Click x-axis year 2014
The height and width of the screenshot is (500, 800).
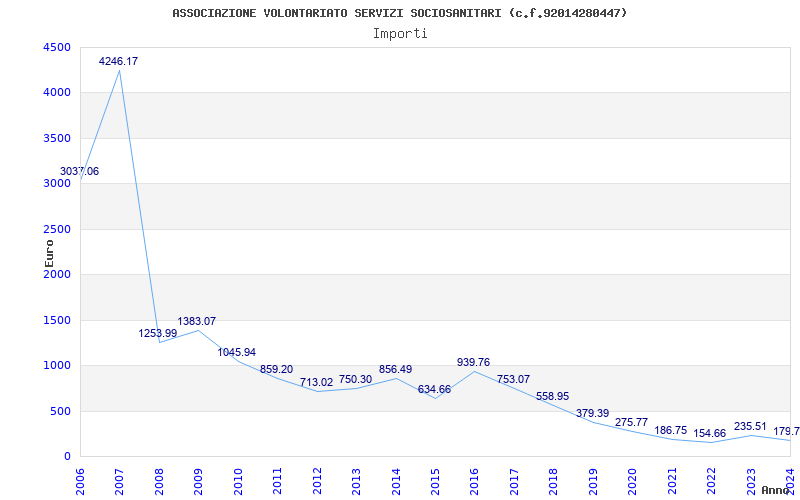tap(395, 482)
